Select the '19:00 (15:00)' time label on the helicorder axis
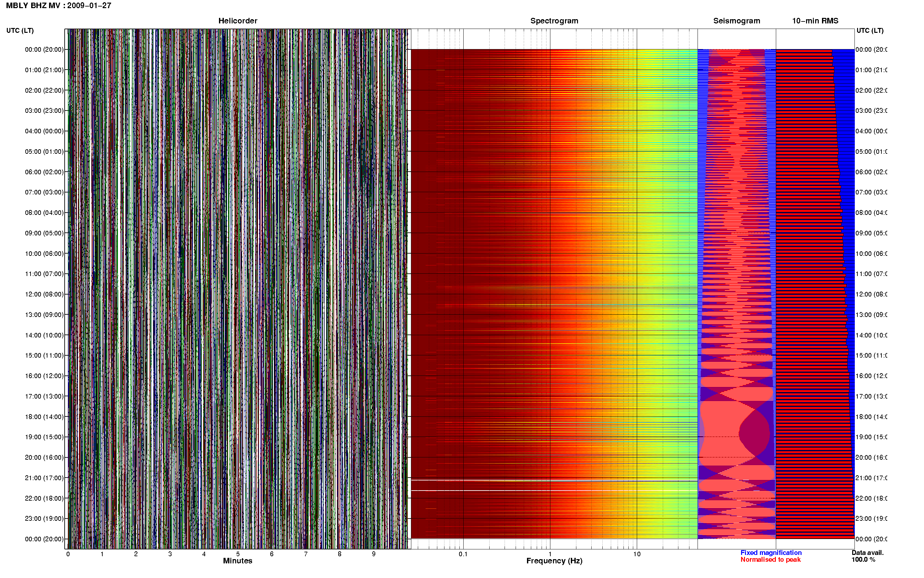This screenshot has height=578, width=924. (x=44, y=437)
